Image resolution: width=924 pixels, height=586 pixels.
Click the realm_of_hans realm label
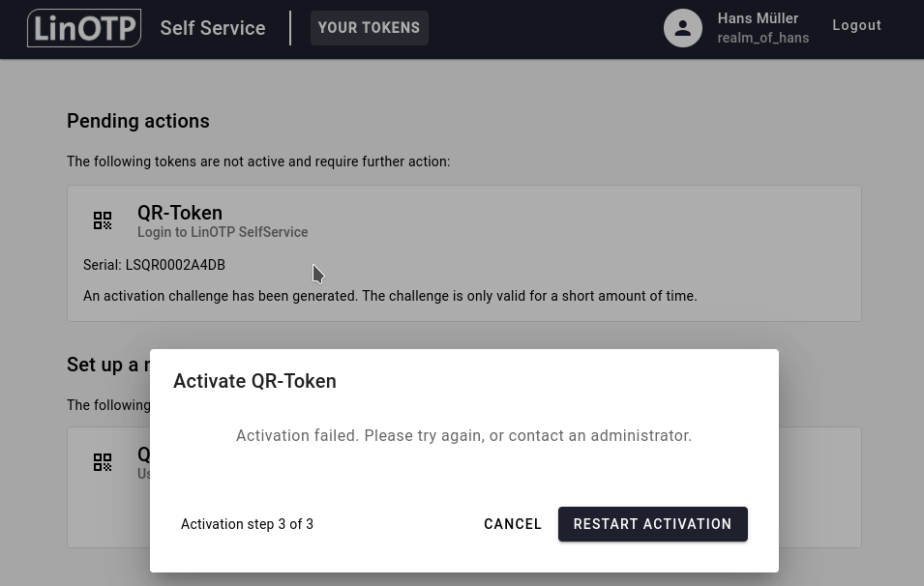762,38
